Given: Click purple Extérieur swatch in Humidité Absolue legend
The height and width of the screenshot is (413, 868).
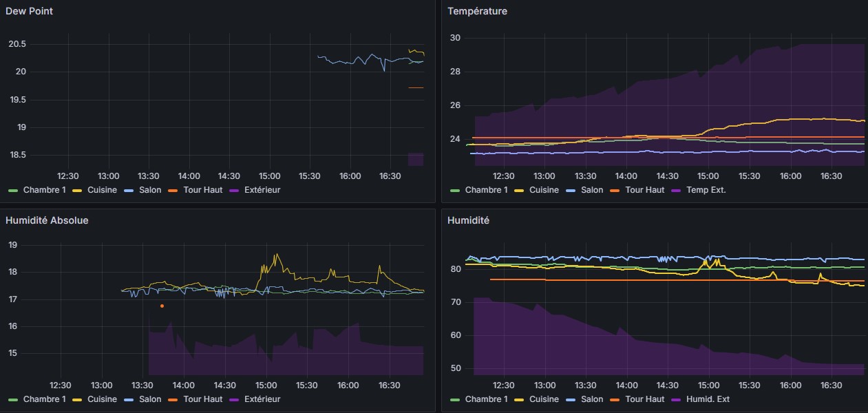Looking at the screenshot, I should click(233, 399).
